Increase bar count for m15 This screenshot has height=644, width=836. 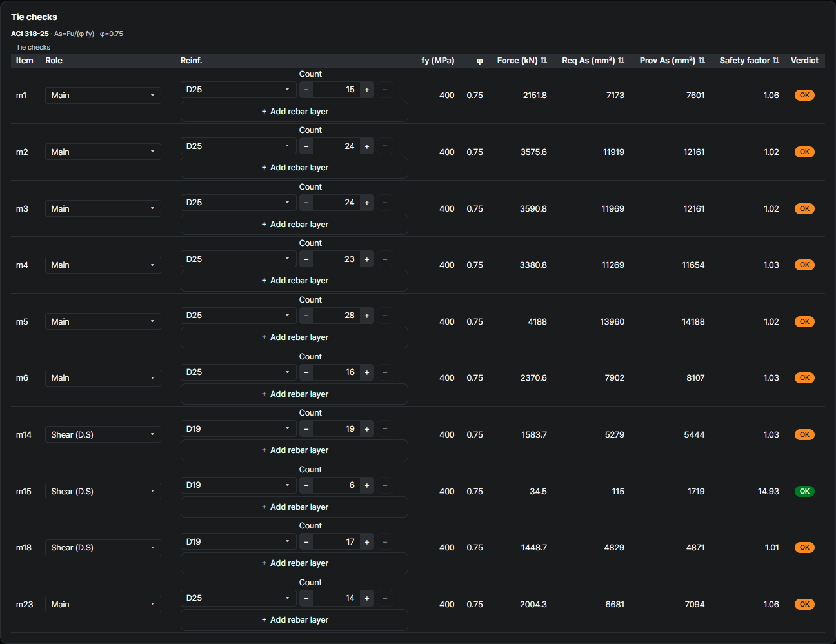tap(367, 485)
